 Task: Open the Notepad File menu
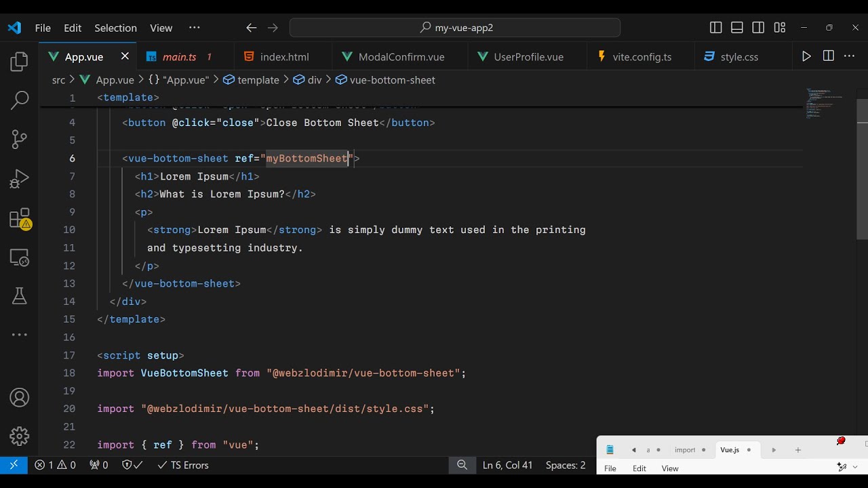click(x=610, y=468)
